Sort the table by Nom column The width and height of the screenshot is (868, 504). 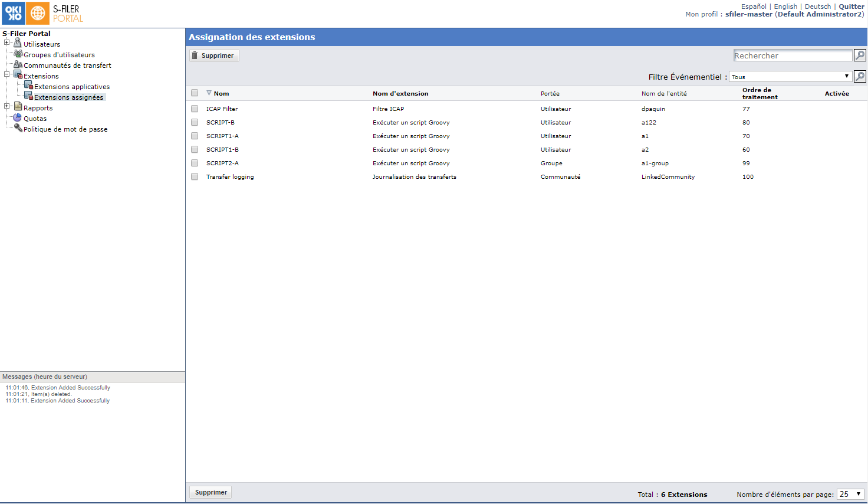coord(221,93)
